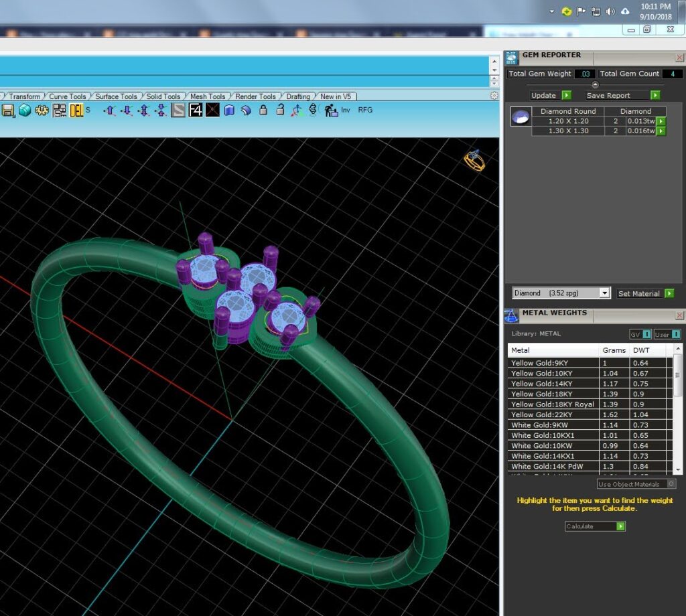Screen dimensions: 686x616
Task: Click the Total Gem Weight value field
Action: coord(585,74)
